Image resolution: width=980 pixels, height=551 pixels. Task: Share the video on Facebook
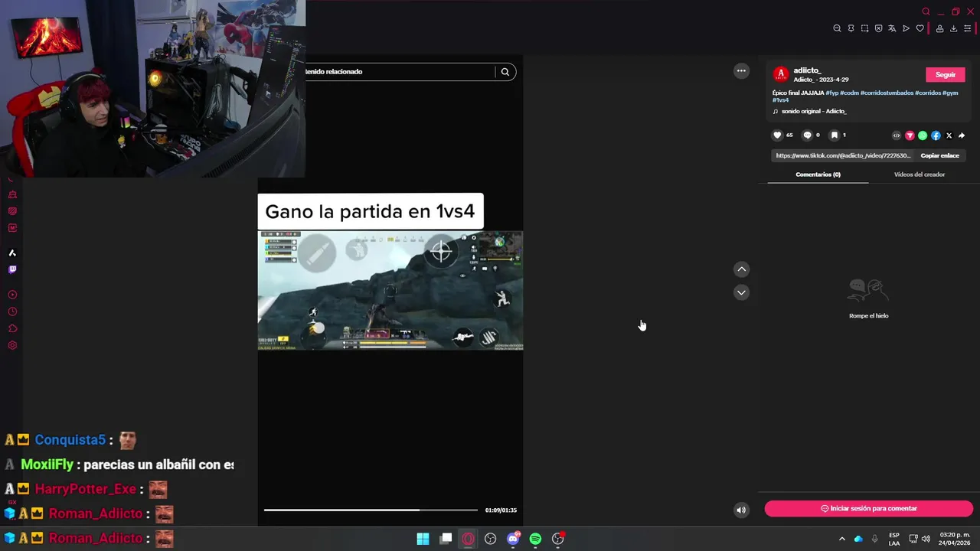[936, 135]
